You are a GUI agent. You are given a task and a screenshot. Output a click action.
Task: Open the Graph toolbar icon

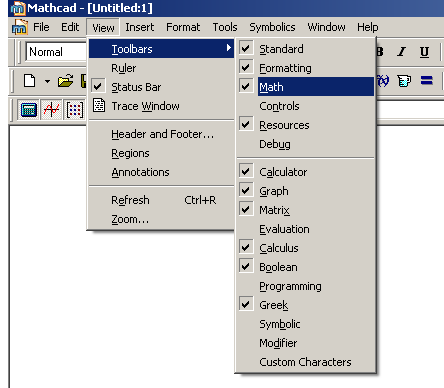point(51,110)
